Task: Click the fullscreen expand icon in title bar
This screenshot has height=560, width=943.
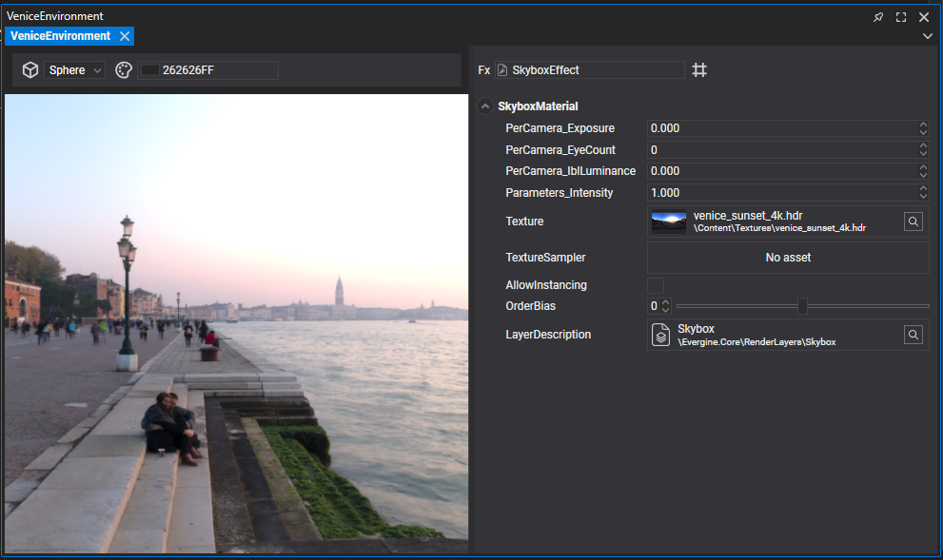Action: pos(901,17)
